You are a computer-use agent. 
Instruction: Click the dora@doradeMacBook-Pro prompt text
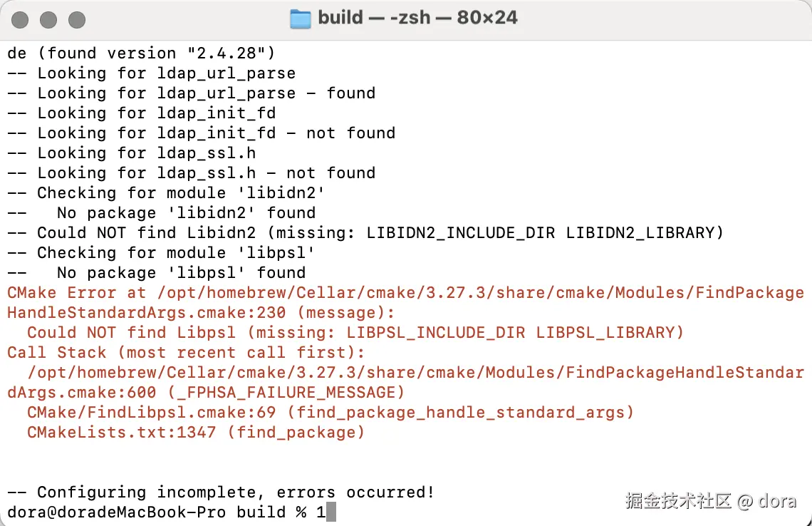point(116,512)
